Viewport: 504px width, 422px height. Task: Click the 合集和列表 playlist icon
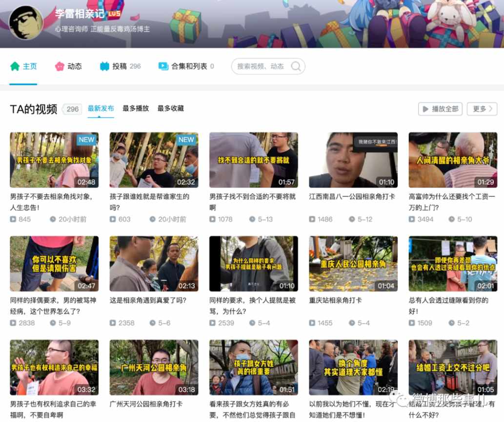point(163,66)
